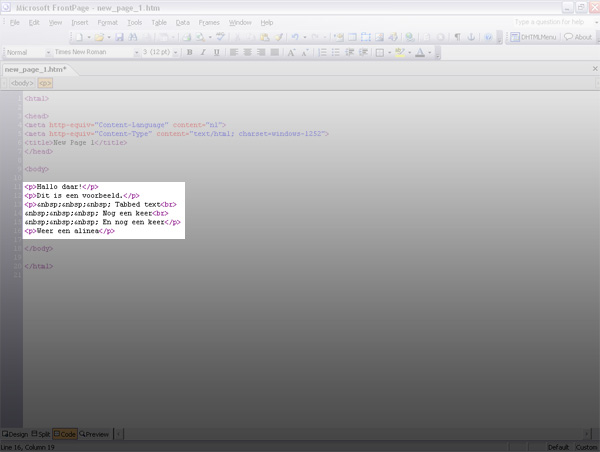Click the Outside Borders icon
This screenshot has height=452, width=600.
(x=380, y=52)
